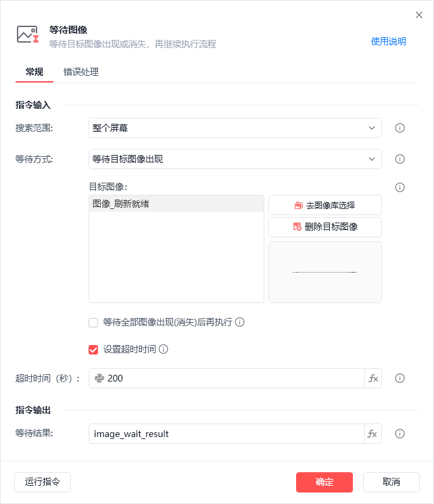This screenshot has height=504, width=434.
Task: Click the info icon beside 搜索范围
Action: (400, 128)
